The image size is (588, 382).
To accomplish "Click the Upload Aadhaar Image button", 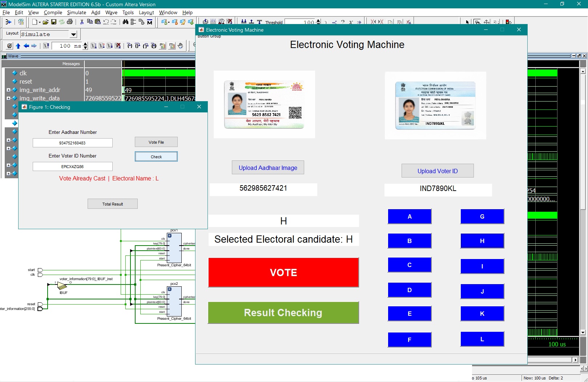I will 268,168.
